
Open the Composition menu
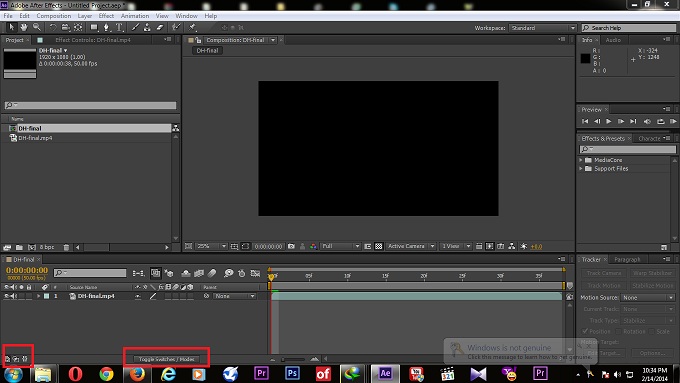point(54,16)
